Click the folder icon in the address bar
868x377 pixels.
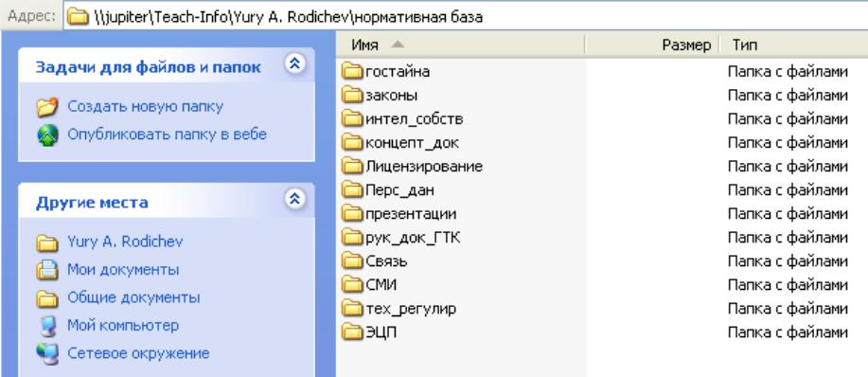pyautogui.click(x=78, y=17)
